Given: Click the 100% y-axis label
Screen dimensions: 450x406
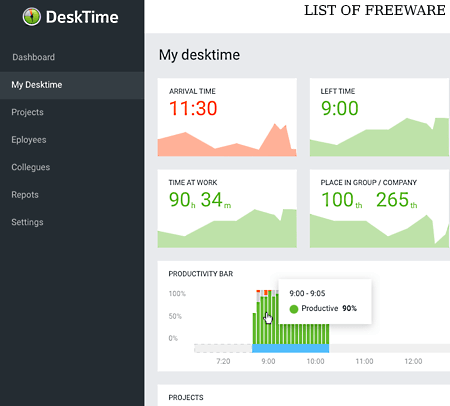Looking at the screenshot, I should (x=177, y=294).
